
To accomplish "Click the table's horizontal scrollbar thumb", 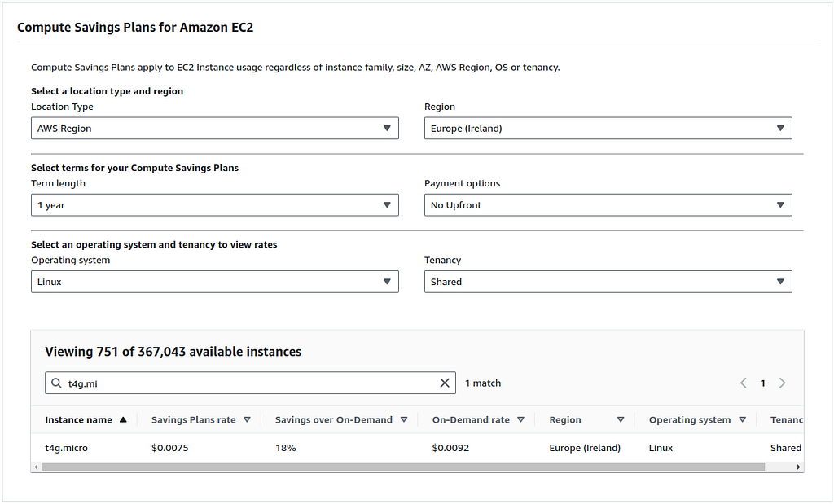I will pyautogui.click(x=402, y=467).
